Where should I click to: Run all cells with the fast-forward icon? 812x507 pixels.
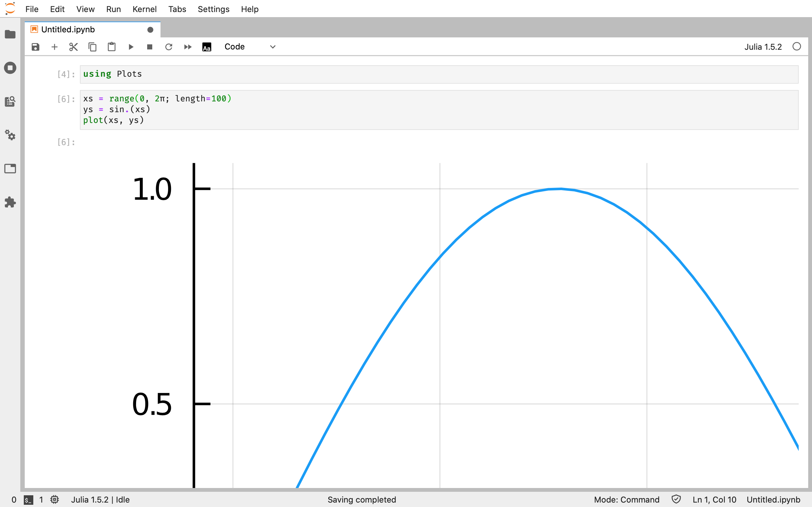pos(187,47)
